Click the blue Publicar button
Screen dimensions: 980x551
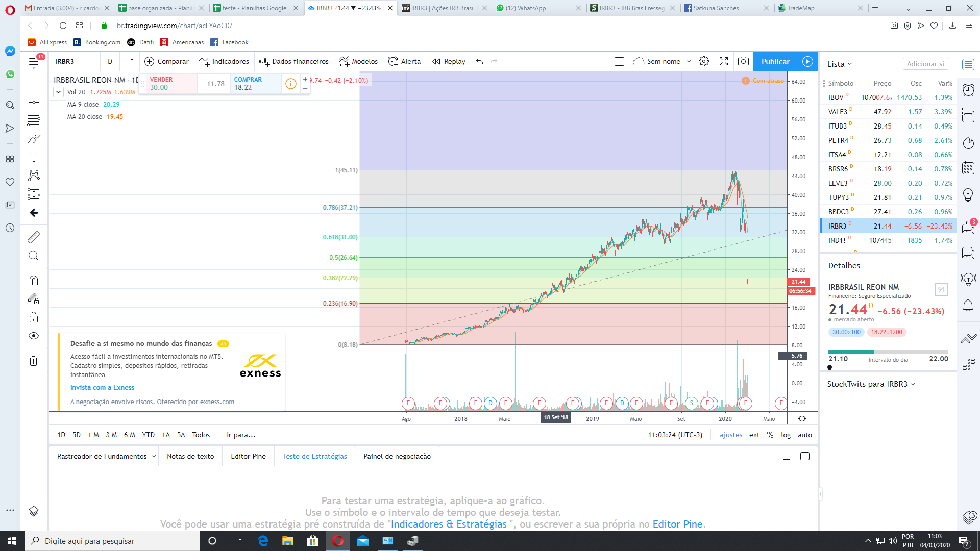775,61
